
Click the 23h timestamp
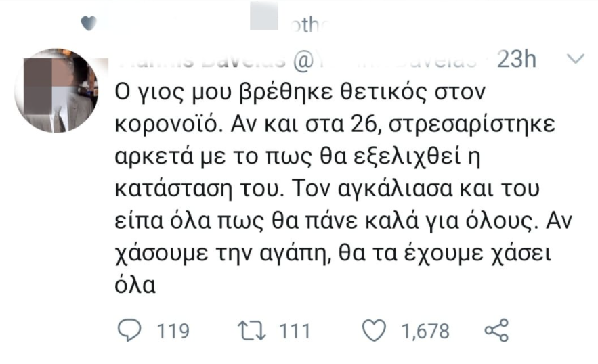tap(516, 60)
